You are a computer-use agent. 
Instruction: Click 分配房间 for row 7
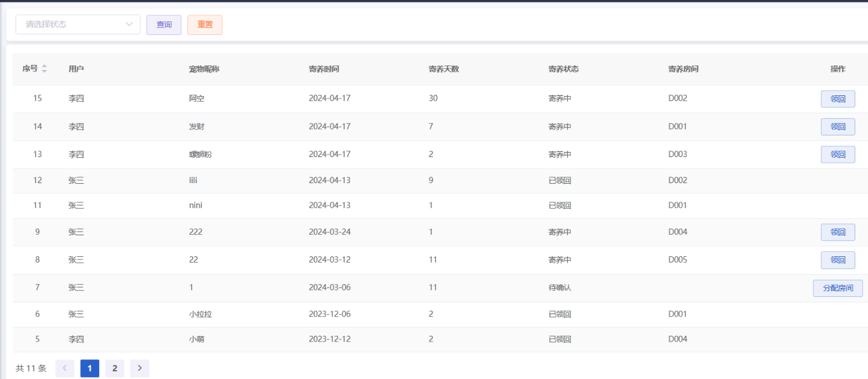(837, 288)
